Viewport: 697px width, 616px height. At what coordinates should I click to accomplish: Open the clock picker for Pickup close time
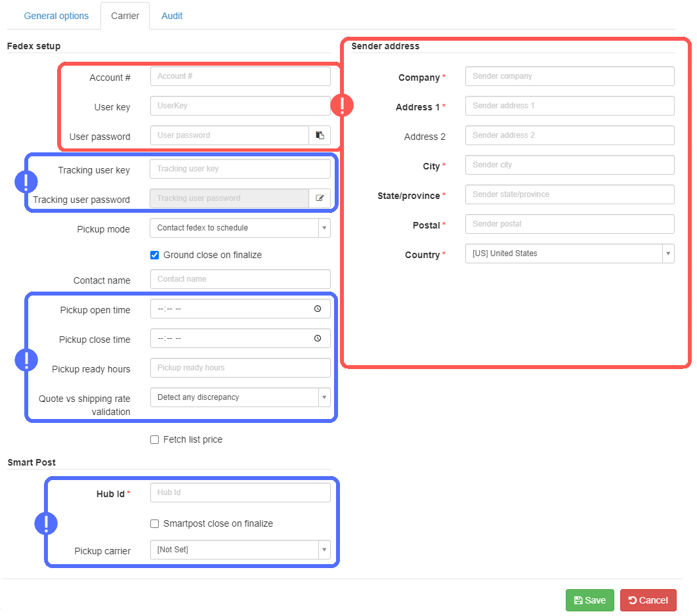click(318, 338)
